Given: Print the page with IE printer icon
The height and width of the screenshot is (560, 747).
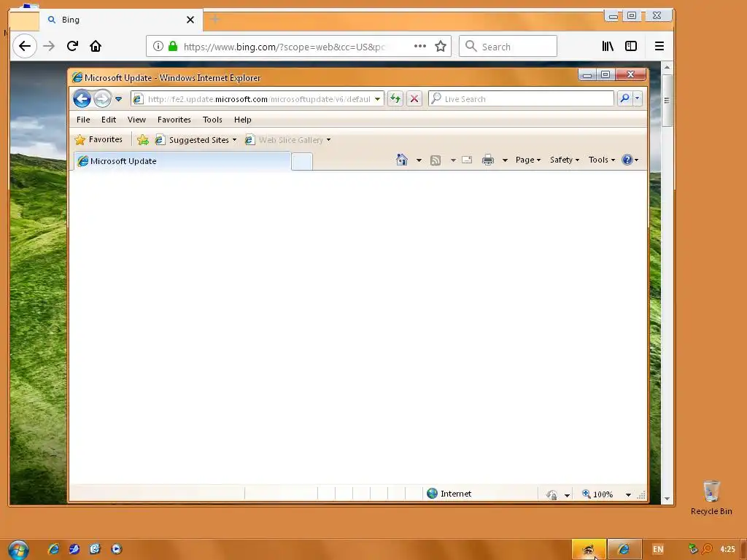Looking at the screenshot, I should coord(488,160).
